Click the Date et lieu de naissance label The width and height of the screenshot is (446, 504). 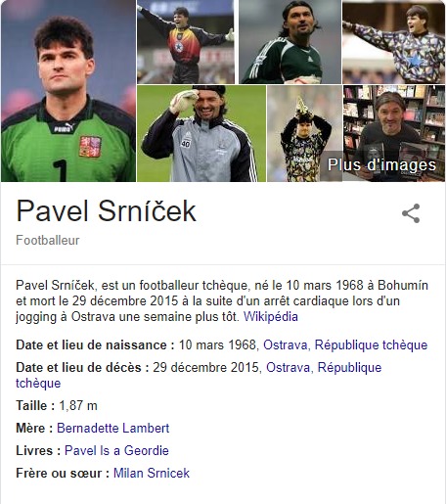click(x=95, y=344)
